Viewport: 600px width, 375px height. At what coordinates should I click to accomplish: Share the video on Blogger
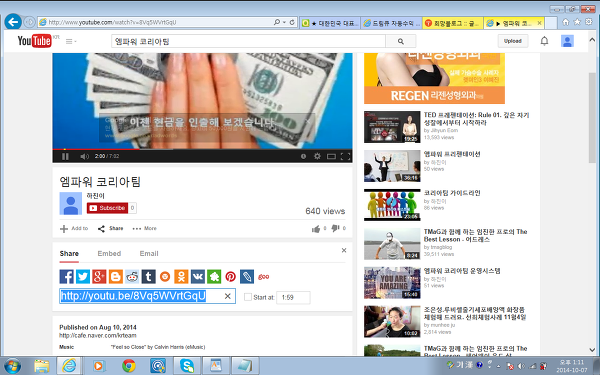116,276
